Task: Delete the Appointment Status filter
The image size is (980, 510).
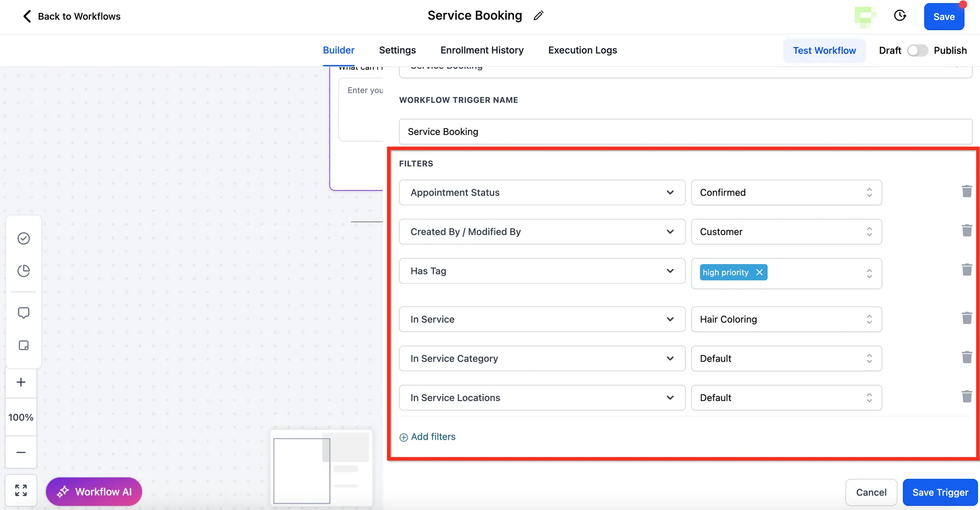Action: 967,191
